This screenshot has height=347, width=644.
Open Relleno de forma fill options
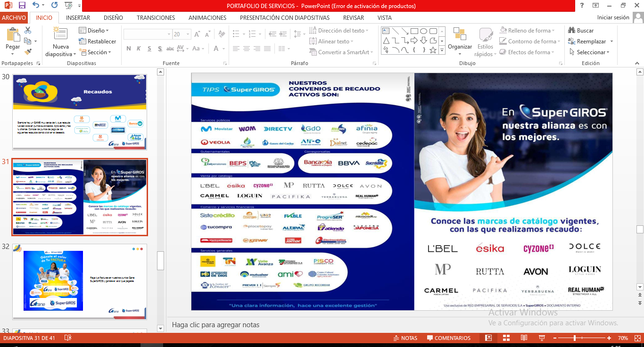tap(528, 31)
